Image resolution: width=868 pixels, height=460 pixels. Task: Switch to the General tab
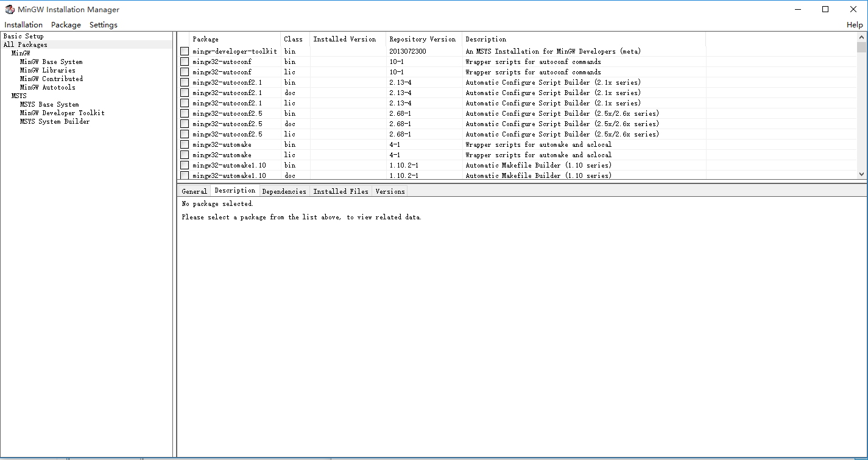[194, 191]
